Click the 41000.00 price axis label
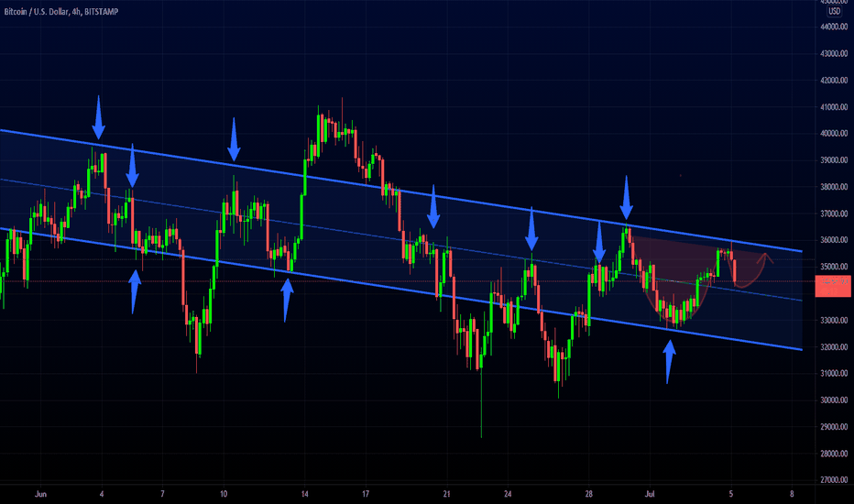Screen dimensions: 854x504 (x=834, y=107)
